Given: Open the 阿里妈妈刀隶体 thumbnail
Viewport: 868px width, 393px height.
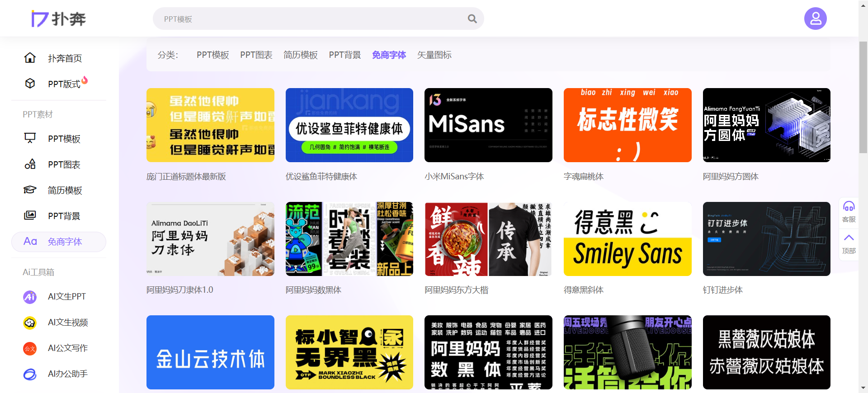Looking at the screenshot, I should point(210,239).
